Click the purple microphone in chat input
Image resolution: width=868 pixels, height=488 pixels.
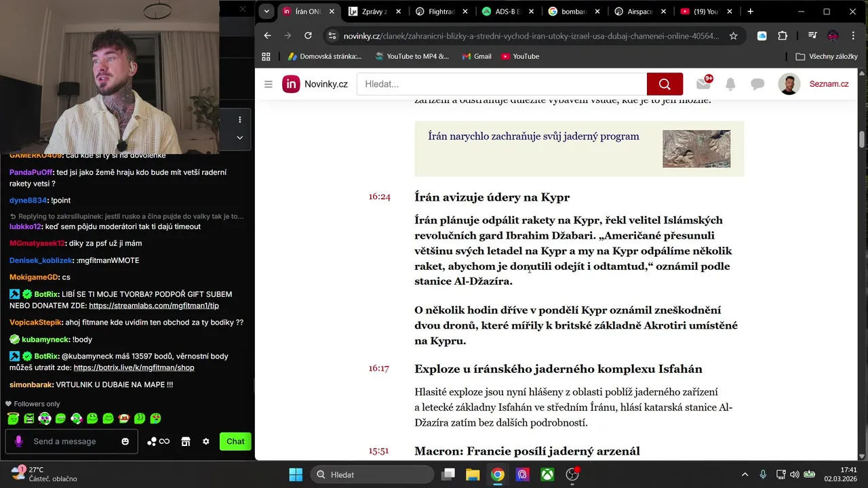(18, 441)
